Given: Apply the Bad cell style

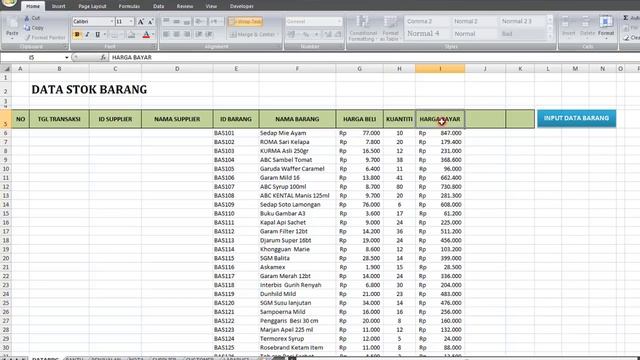Looking at the screenshot, I should click(522, 34).
